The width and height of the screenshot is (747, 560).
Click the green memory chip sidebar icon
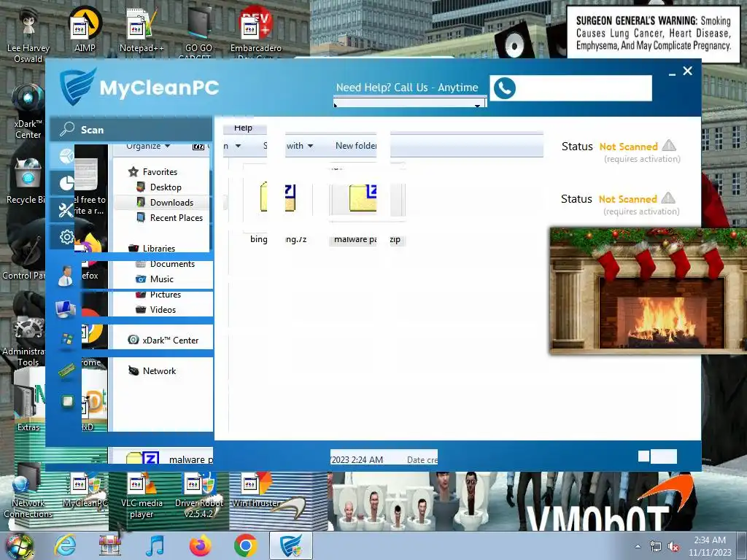coord(66,370)
